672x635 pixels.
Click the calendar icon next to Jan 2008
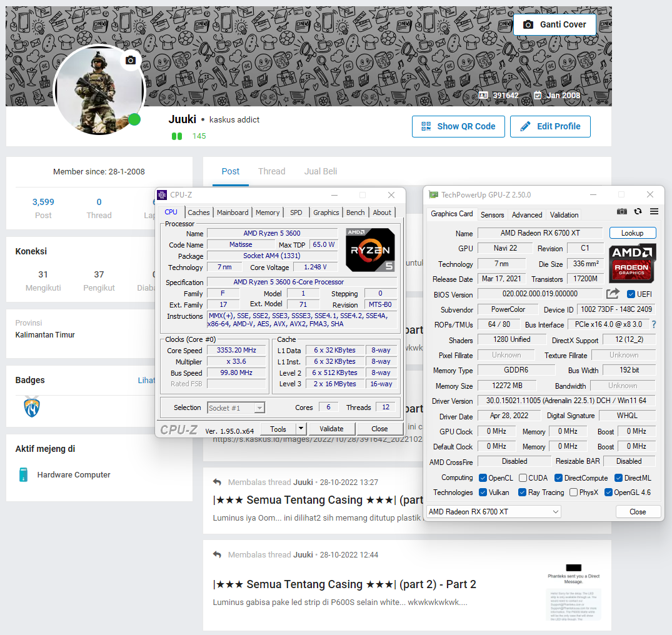tap(538, 95)
